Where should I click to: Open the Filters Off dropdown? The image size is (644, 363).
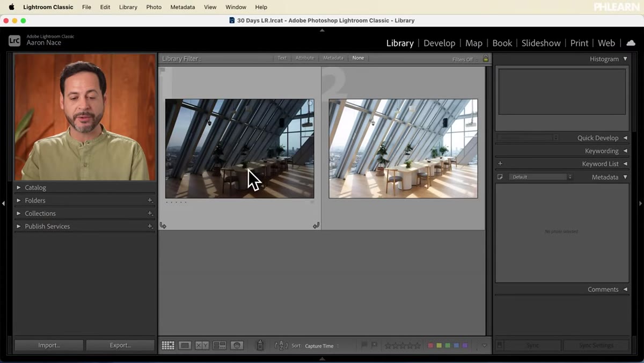[465, 60]
